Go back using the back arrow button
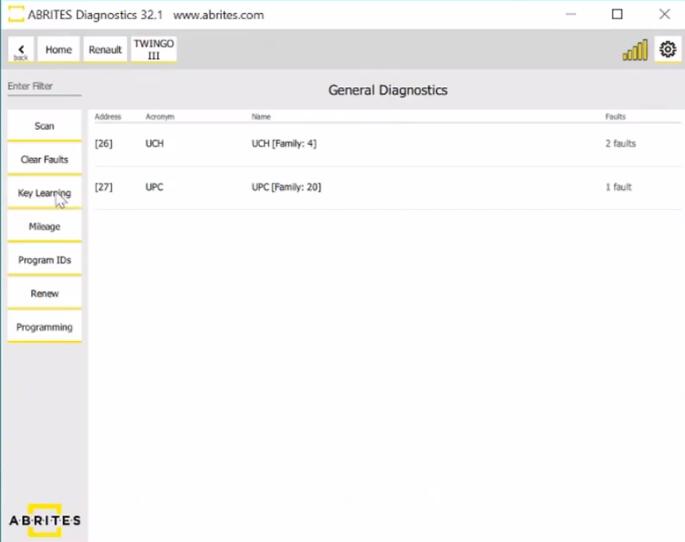Image resolution: width=685 pixels, height=542 pixels. pos(21,50)
